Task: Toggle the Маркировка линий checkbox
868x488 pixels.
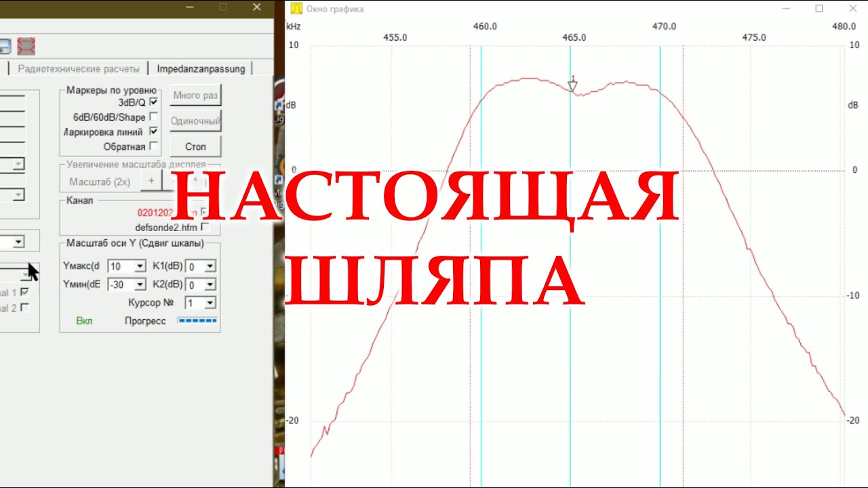Action: point(153,131)
